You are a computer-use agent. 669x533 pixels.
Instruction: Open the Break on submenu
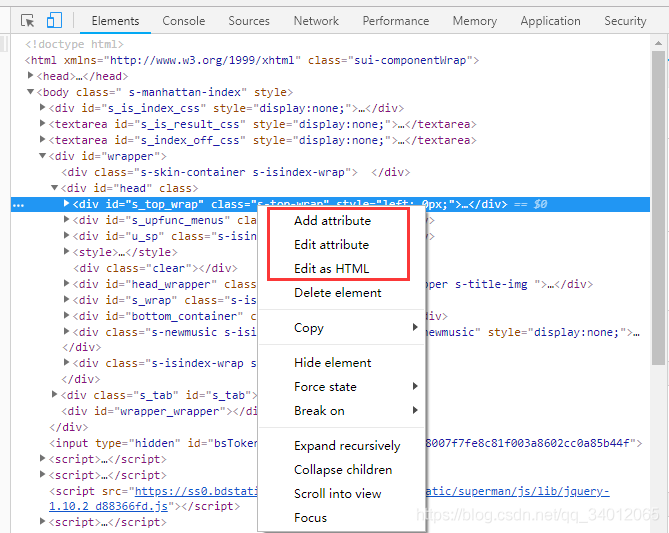[x=341, y=411]
